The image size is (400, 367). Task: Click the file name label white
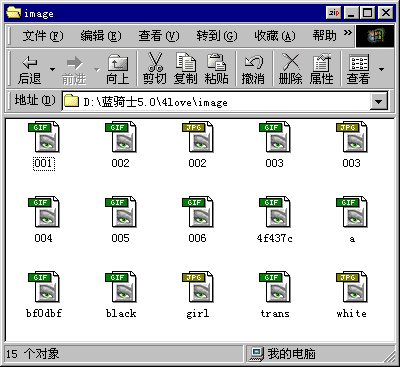point(352,313)
